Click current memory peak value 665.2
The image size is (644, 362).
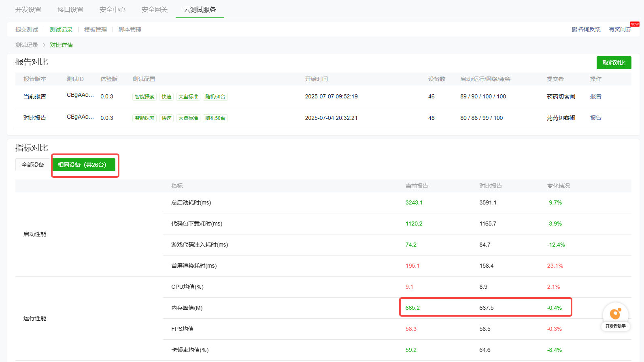pyautogui.click(x=413, y=308)
